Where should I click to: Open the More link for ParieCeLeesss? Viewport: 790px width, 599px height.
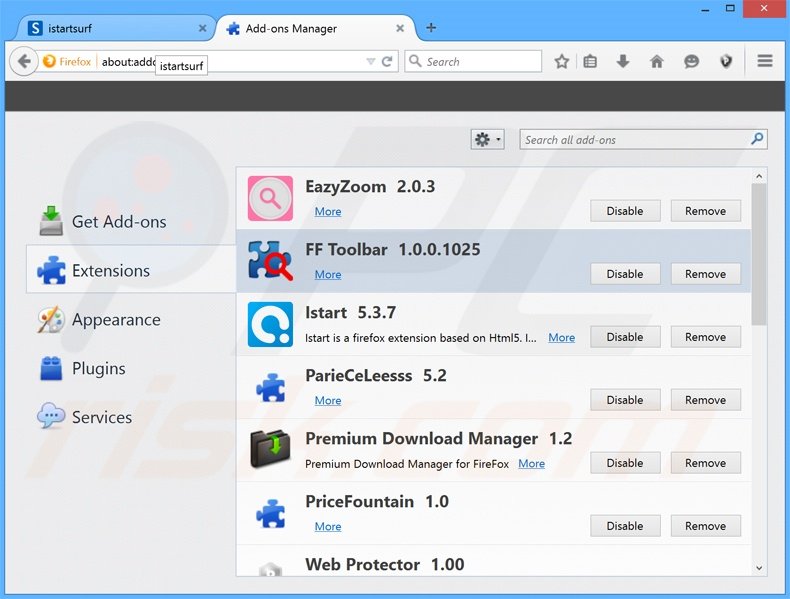point(327,401)
